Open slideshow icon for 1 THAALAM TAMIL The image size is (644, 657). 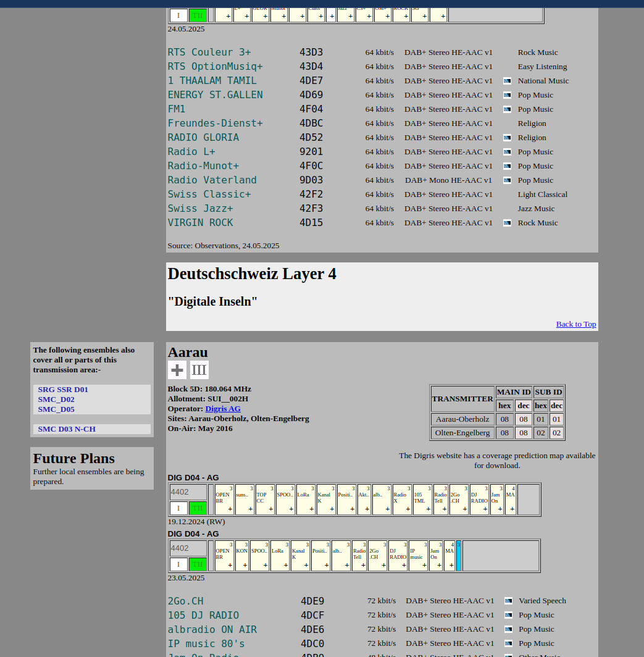pyautogui.click(x=507, y=81)
